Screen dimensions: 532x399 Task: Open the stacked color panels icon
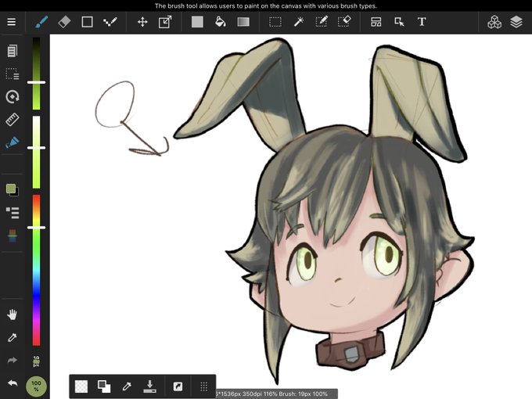click(x=13, y=235)
